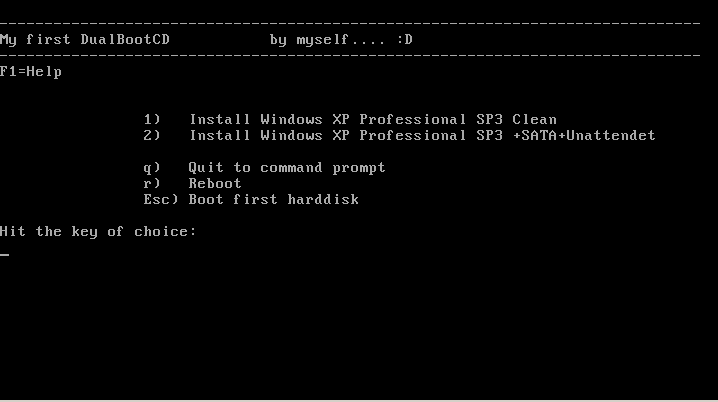Click the r) key label

[152, 184]
